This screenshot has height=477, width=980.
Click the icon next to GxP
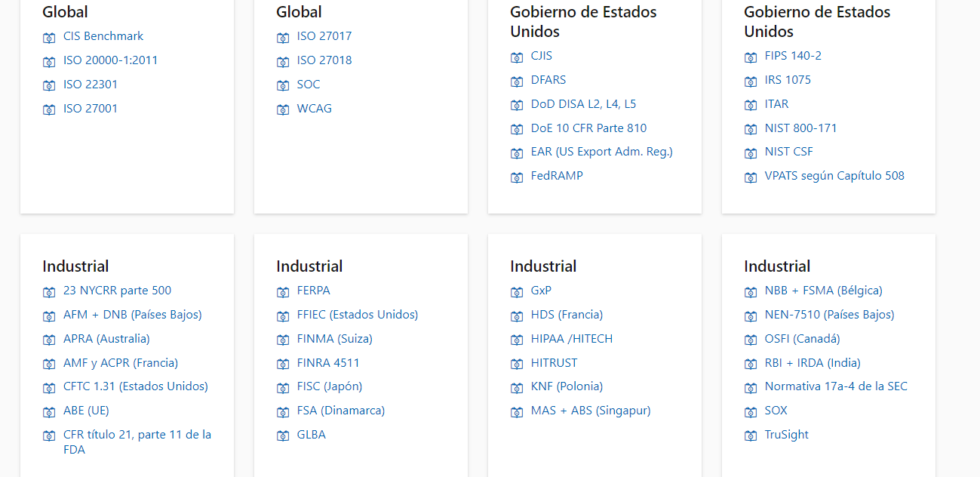tap(517, 292)
